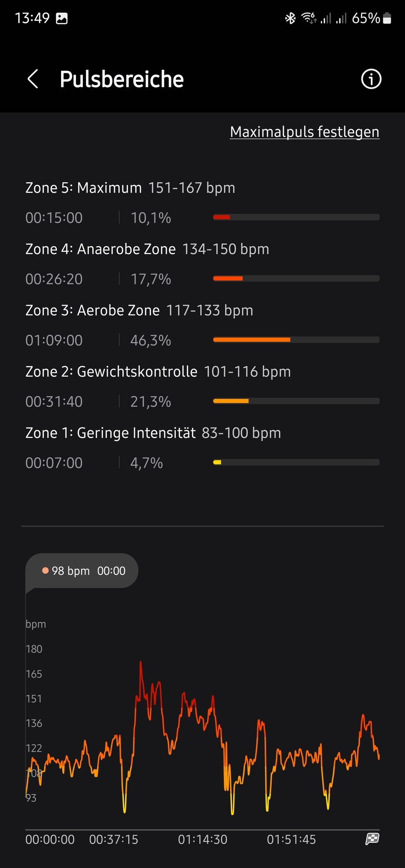Select Zone 2: Gewichtskontrolle heading
405x868 pixels.
point(112,372)
